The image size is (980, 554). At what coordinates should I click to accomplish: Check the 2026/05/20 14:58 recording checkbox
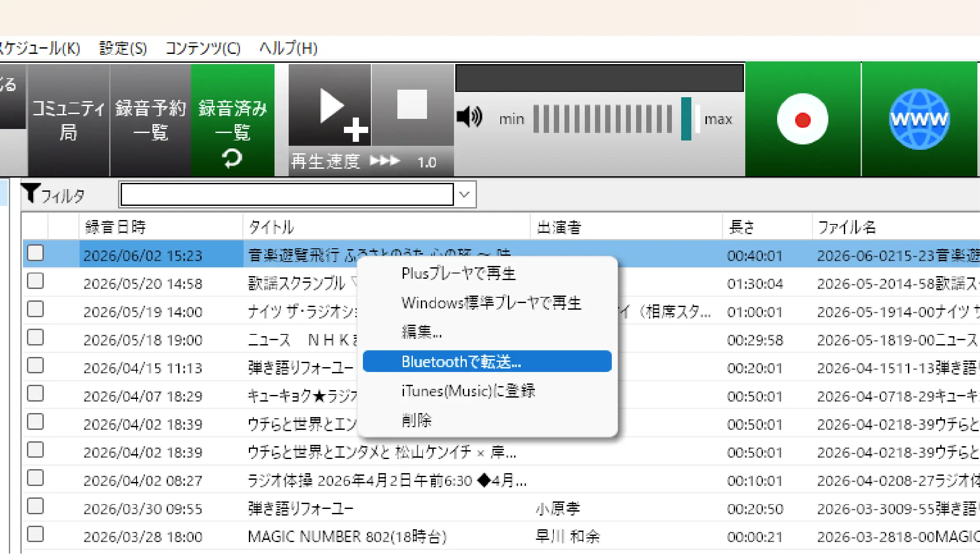tap(35, 281)
